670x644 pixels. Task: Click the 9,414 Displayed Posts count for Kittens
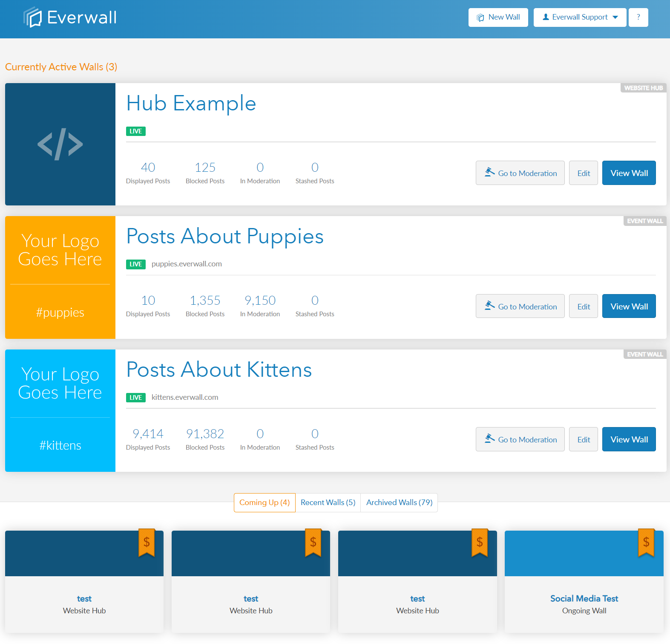[148, 434]
